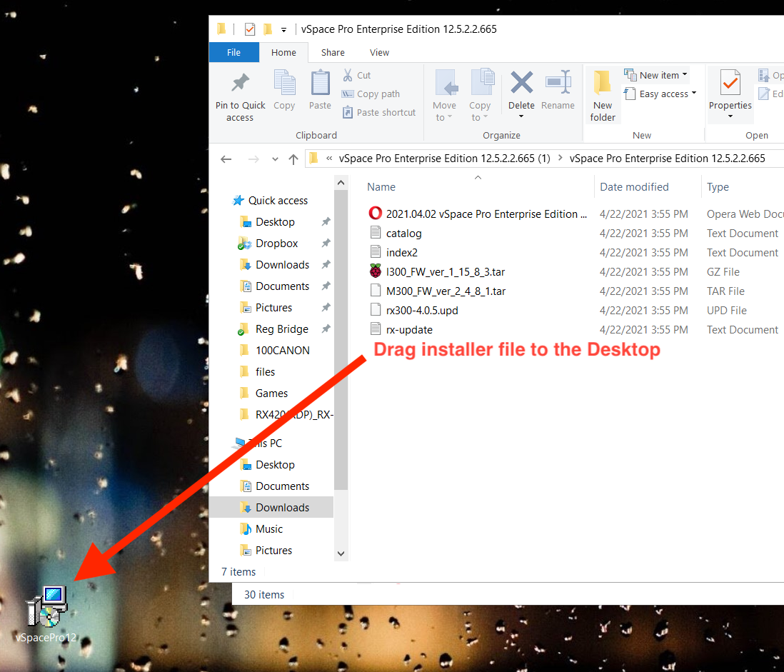Go up one folder level
This screenshot has height=672, width=784.
(x=293, y=159)
